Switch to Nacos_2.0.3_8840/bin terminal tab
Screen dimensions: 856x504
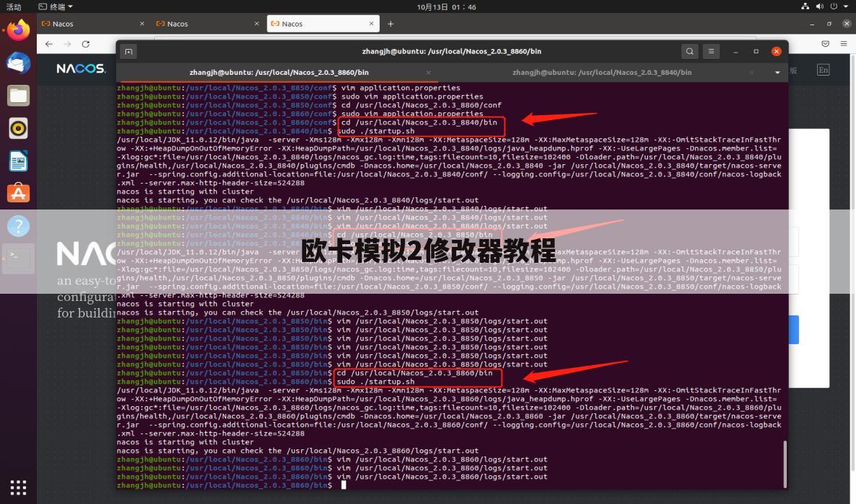pyautogui.click(x=602, y=73)
